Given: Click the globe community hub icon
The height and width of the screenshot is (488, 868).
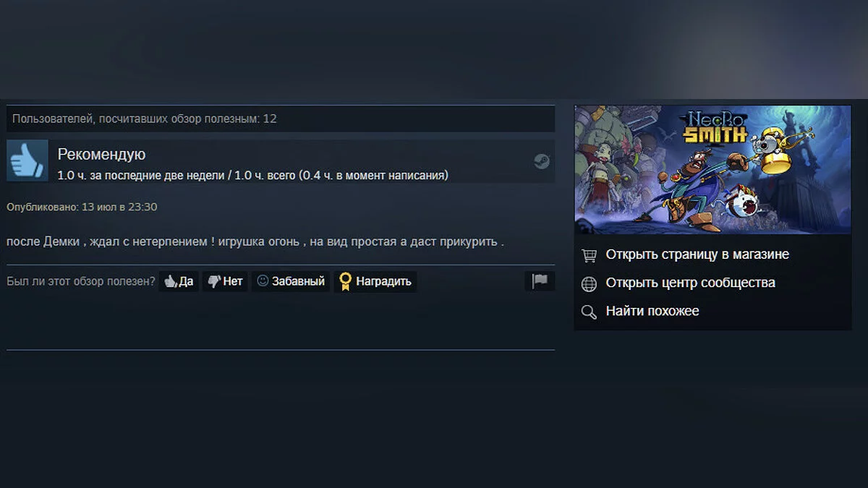Looking at the screenshot, I should coord(590,283).
